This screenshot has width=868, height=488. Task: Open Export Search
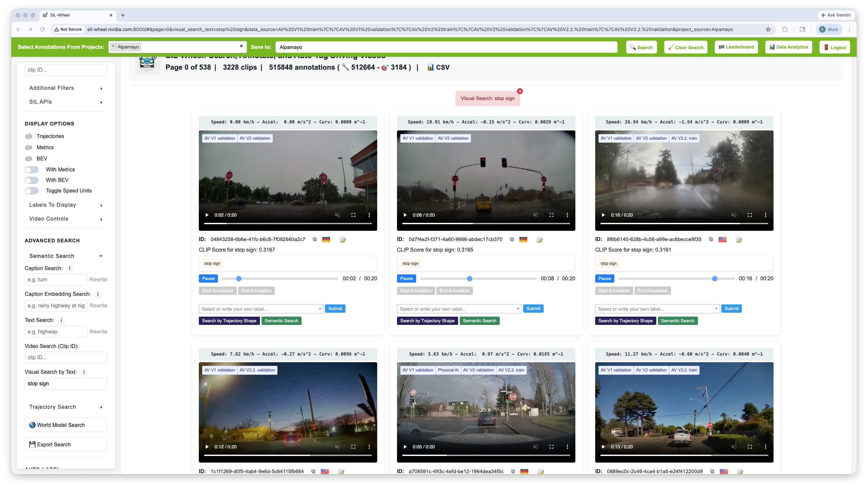coord(66,444)
